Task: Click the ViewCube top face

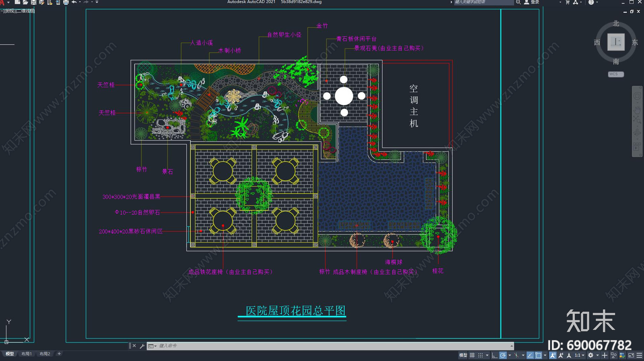Action: tap(616, 42)
